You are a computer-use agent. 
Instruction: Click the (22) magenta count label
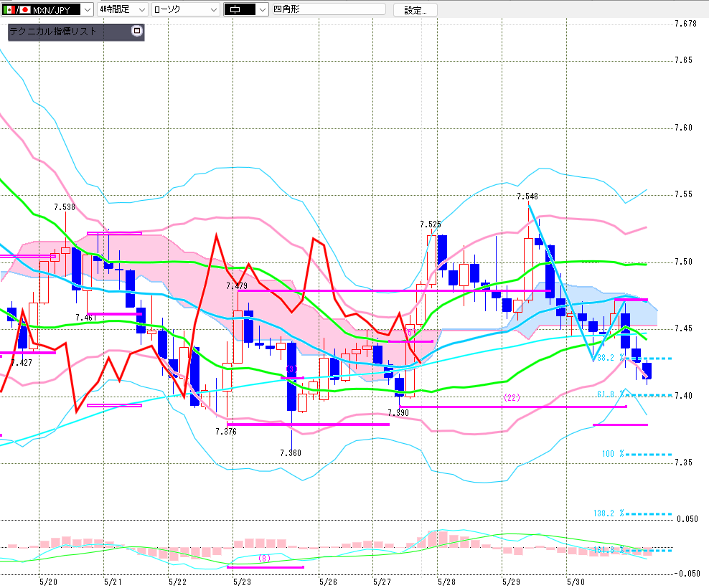tap(512, 398)
